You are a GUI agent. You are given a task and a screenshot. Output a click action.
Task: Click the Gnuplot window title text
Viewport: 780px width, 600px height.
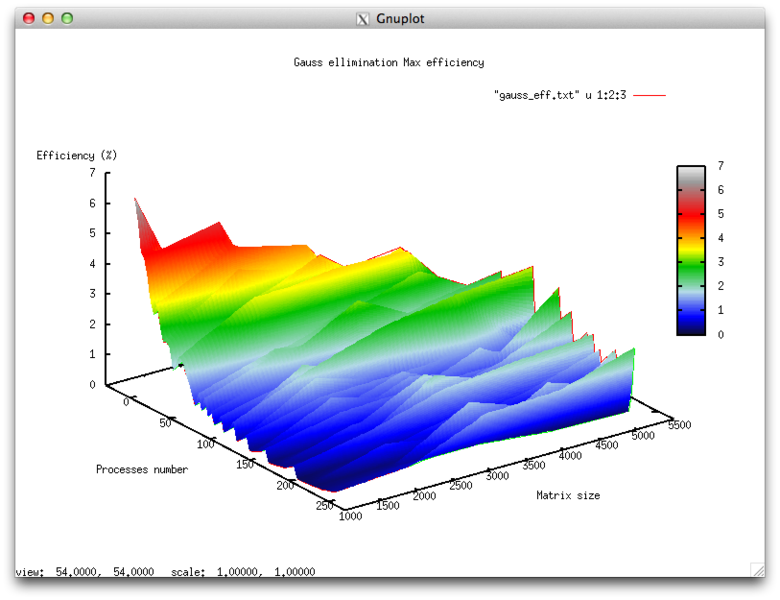point(400,18)
